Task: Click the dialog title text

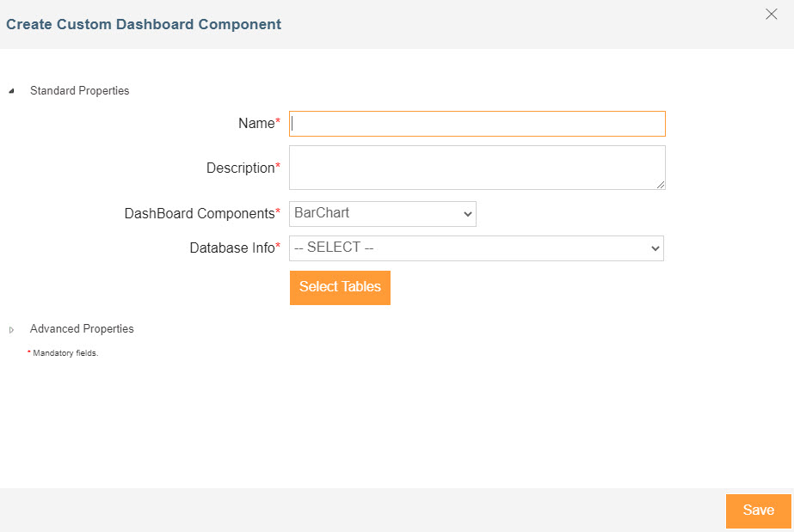Action: 144,25
